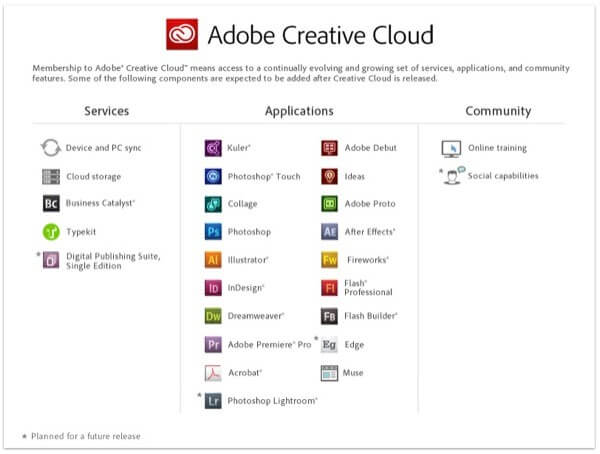Viewport: 600px width, 454px height.
Task: Click the 'Dreamweaver' text label
Action: click(256, 316)
